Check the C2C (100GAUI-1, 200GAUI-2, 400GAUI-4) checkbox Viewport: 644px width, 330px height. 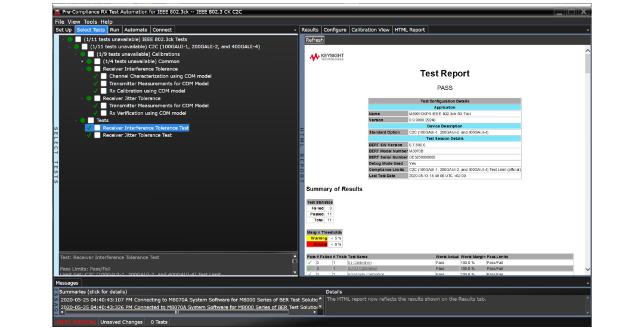point(85,47)
